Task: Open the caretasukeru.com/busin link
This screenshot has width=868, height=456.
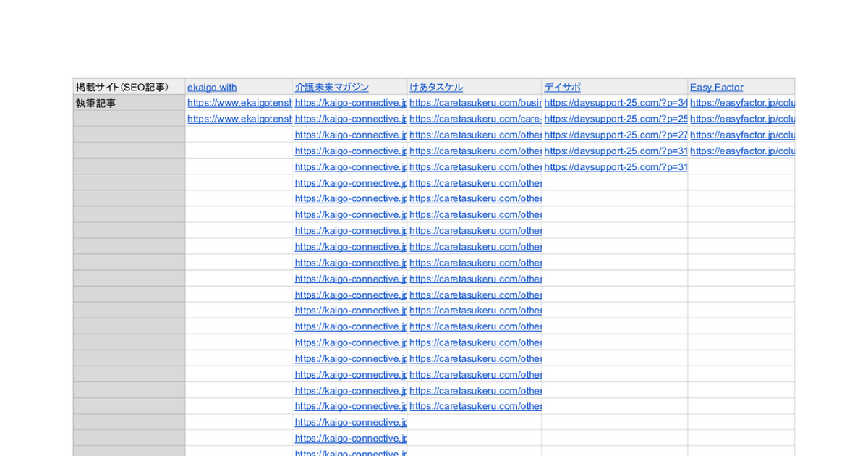Action: [x=475, y=103]
